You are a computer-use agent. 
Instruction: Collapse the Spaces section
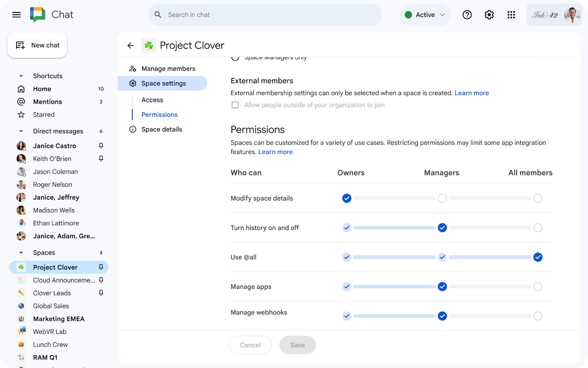tap(21, 253)
